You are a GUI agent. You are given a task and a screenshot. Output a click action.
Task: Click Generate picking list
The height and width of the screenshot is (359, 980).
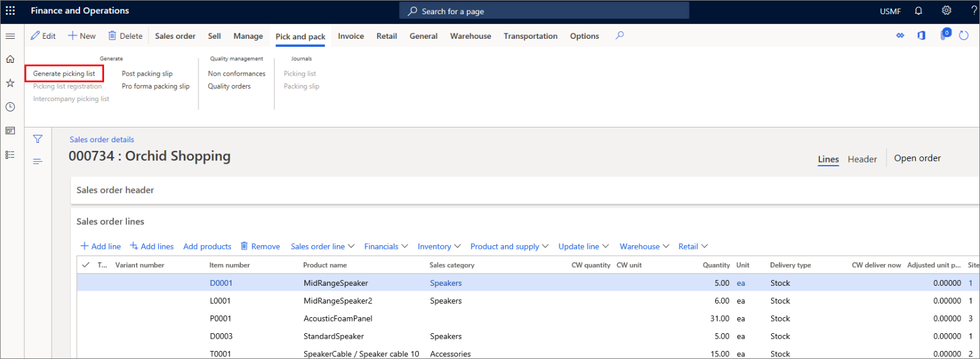tap(64, 73)
